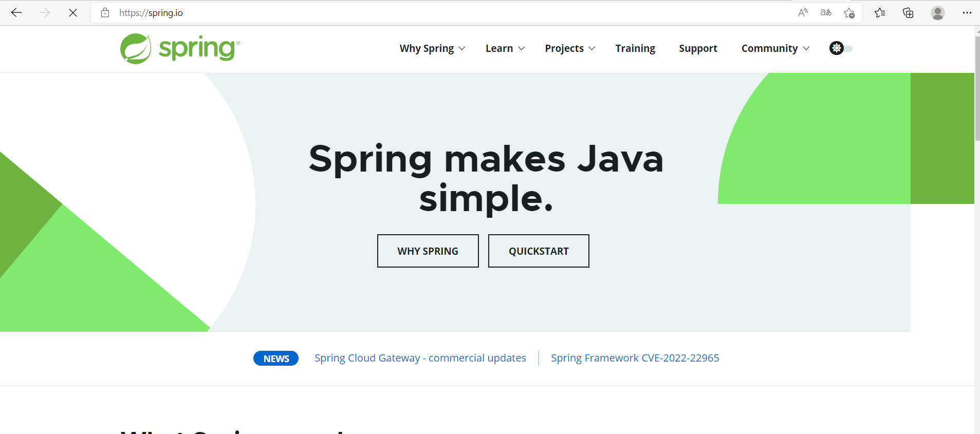Expand the Learn dropdown menu
This screenshot has height=434, width=980.
point(505,48)
